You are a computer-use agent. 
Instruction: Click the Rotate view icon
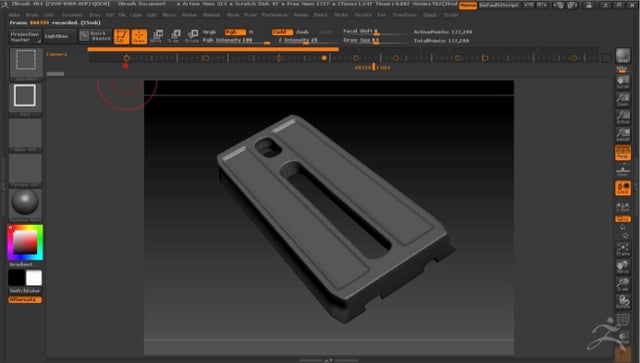click(x=623, y=302)
